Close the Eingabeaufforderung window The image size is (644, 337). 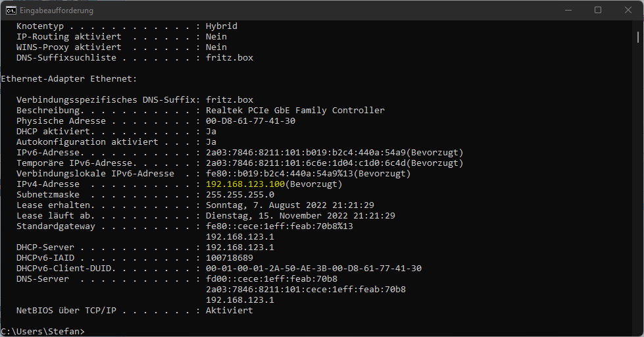(x=628, y=11)
